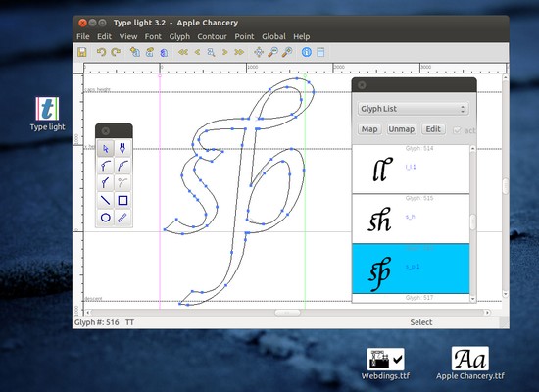Click the canvas vertical scrollbar thumb
Viewport: 539px width, 392px height.
(506, 186)
